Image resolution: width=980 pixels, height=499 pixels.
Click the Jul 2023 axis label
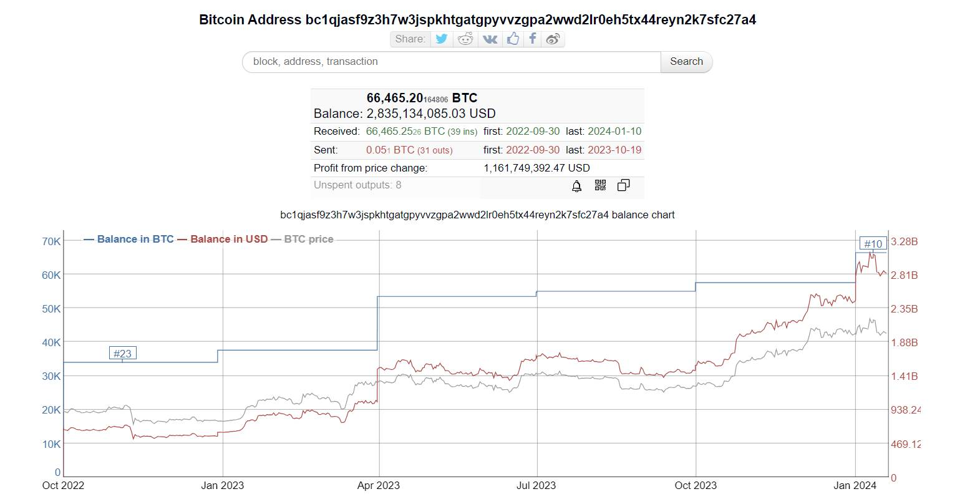point(536,485)
